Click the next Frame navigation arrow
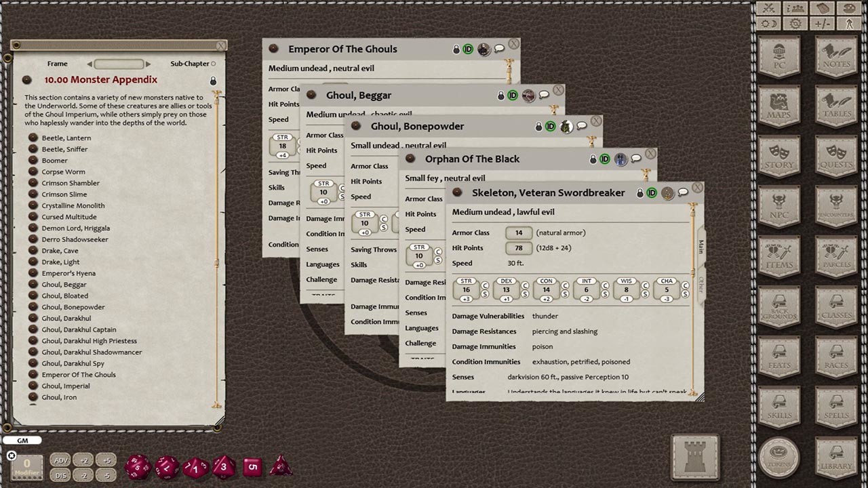The height and width of the screenshot is (488, 868). point(149,64)
